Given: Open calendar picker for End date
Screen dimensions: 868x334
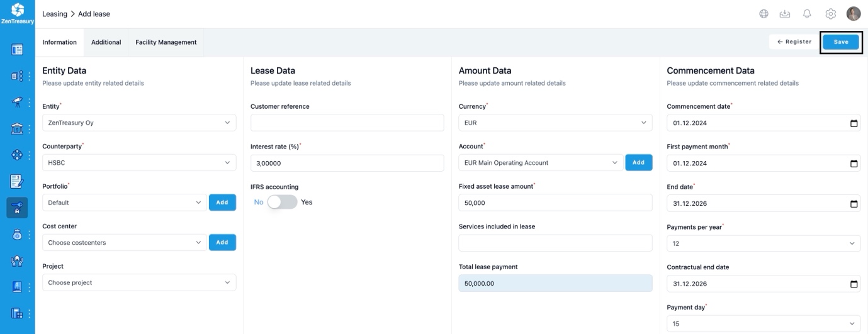Looking at the screenshot, I should click(x=854, y=204).
